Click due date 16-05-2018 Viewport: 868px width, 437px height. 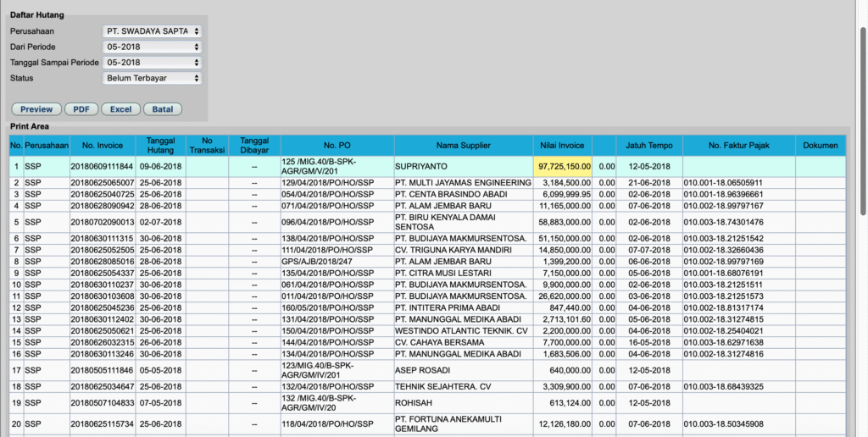click(649, 342)
